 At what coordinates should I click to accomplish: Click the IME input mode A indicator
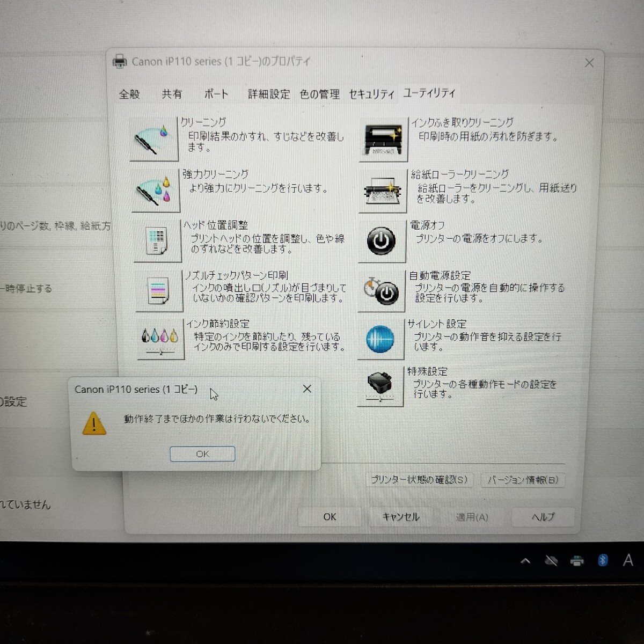pos(628,561)
